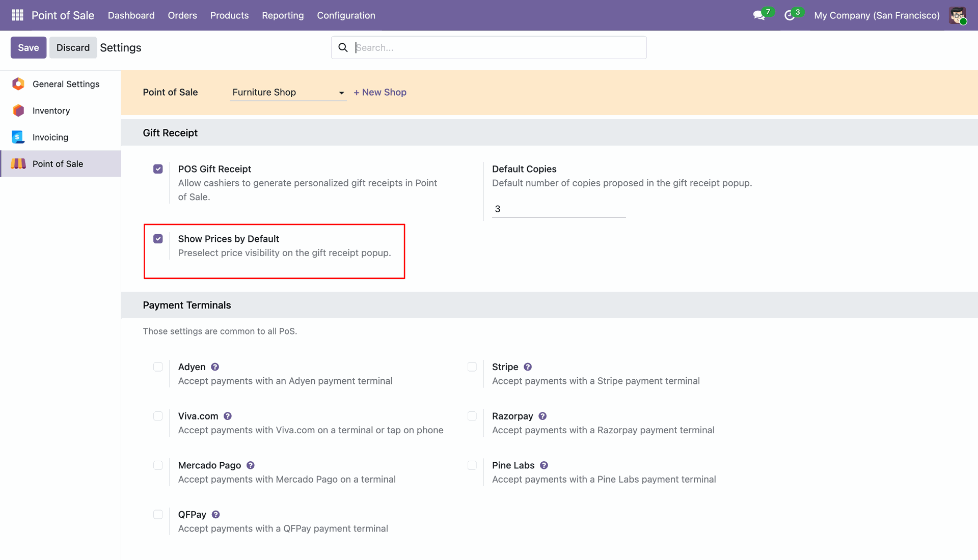Click the General Settings hexagon icon
The height and width of the screenshot is (560, 978).
point(18,84)
